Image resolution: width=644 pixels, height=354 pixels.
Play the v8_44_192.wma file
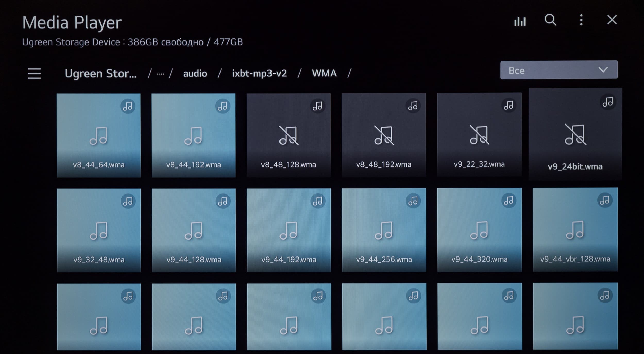(x=193, y=135)
